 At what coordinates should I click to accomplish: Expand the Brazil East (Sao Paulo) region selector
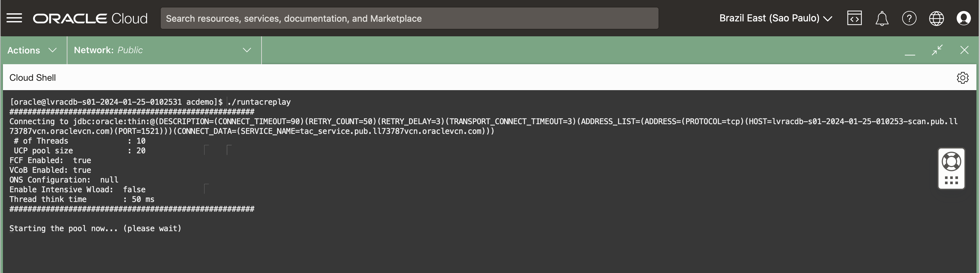[x=775, y=18]
